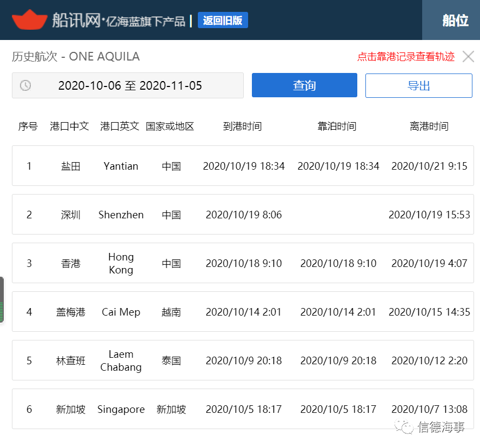The height and width of the screenshot is (448, 480).
Task: Click 深圳 Chinese port name
Action: coord(71,215)
